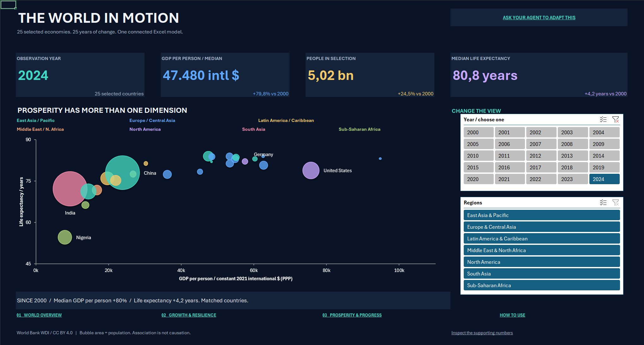
Task: Select the highlighted 2024 year button
Action: (x=604, y=179)
